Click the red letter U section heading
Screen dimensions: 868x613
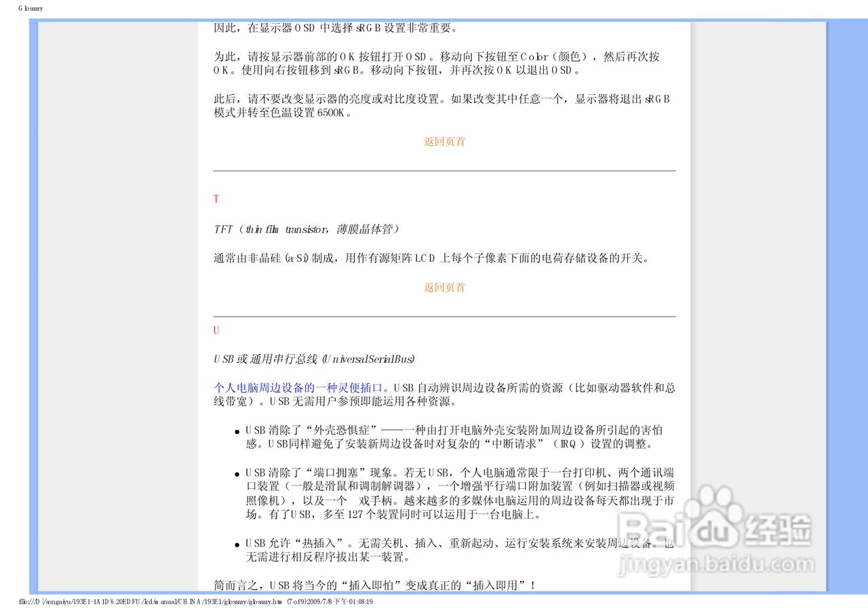pos(216,330)
